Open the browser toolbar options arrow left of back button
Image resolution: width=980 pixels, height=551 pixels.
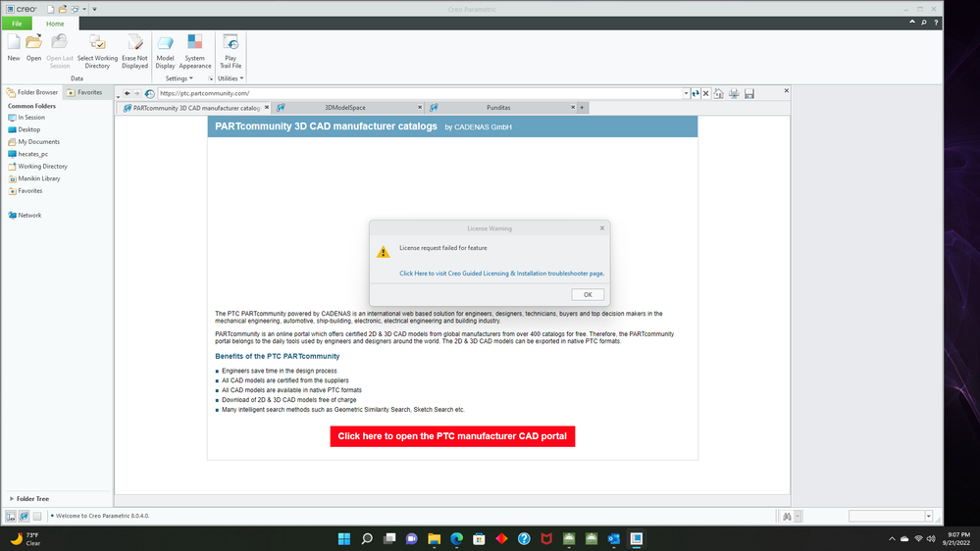(x=118, y=96)
